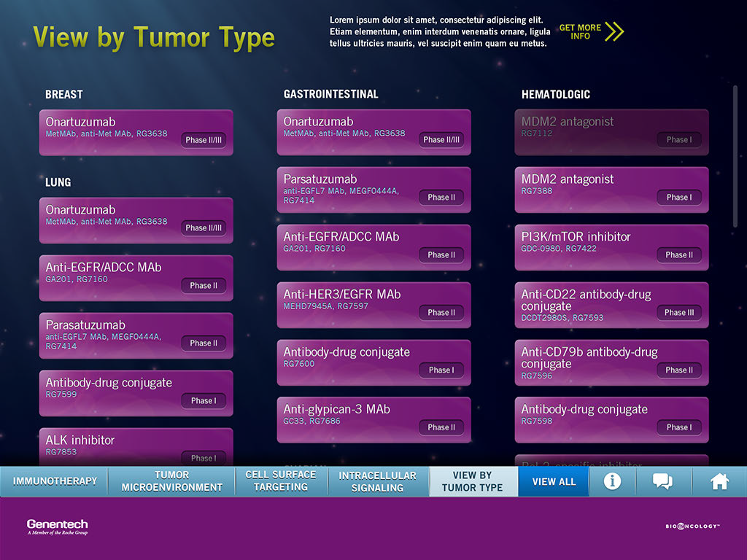Open PI3K/mTOR inhibitor card
Image resolution: width=747 pixels, height=560 pixels.
(611, 248)
